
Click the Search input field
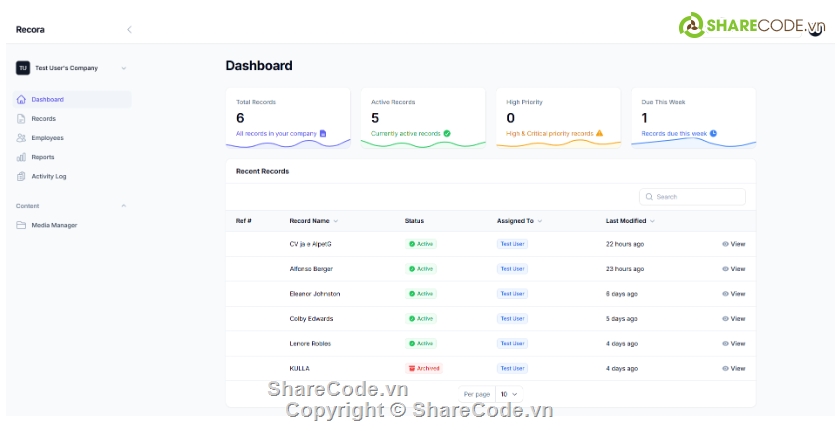click(697, 197)
